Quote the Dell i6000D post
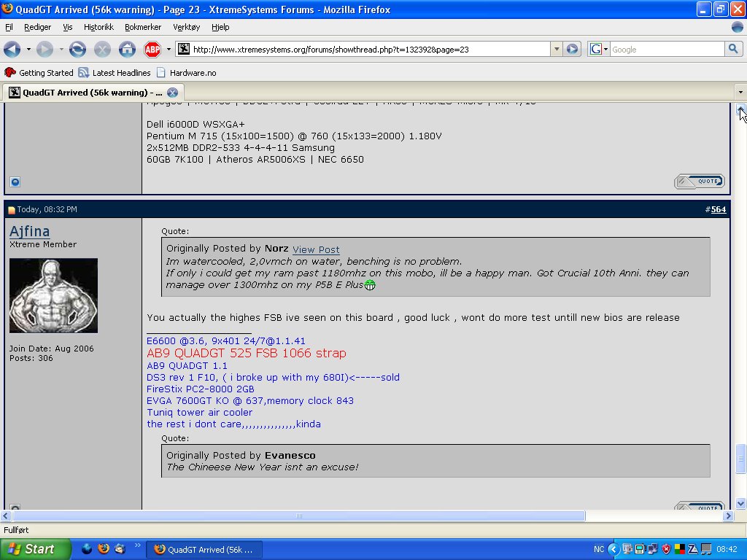Viewport: 747px width, 560px height. click(x=700, y=182)
